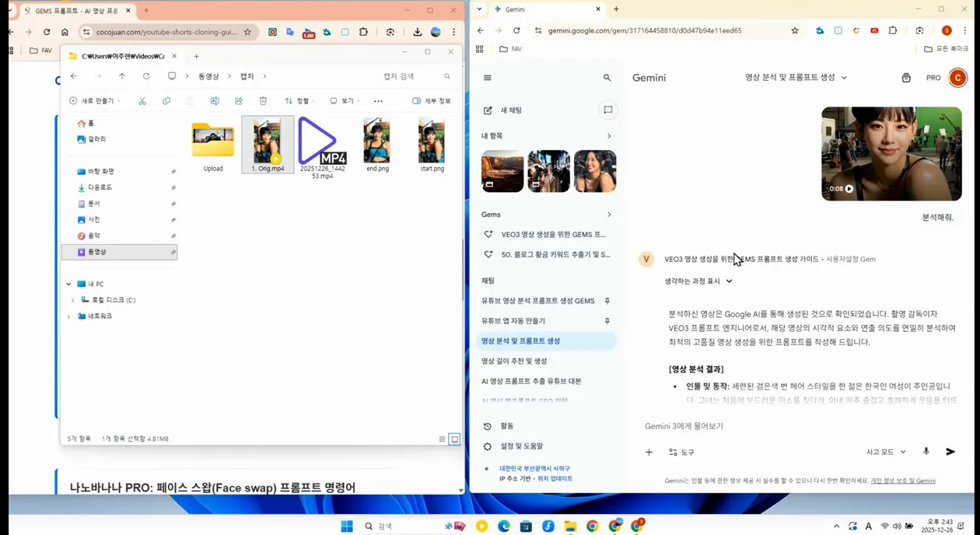
Task: Open chat AI 영상 프롬프트 추출 유튜브 대본
Action: click(x=531, y=381)
